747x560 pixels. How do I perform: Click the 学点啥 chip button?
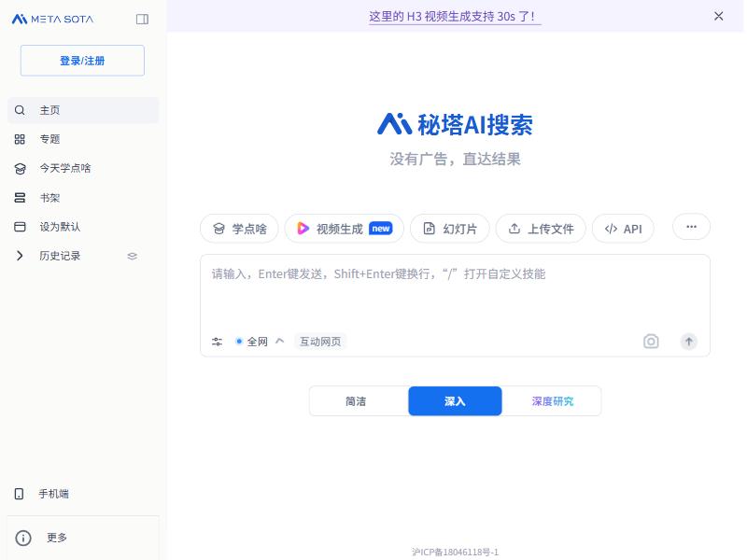(x=239, y=229)
